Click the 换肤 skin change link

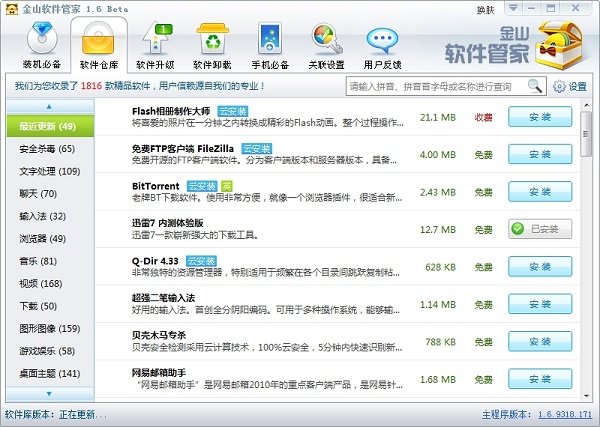(512, 9)
